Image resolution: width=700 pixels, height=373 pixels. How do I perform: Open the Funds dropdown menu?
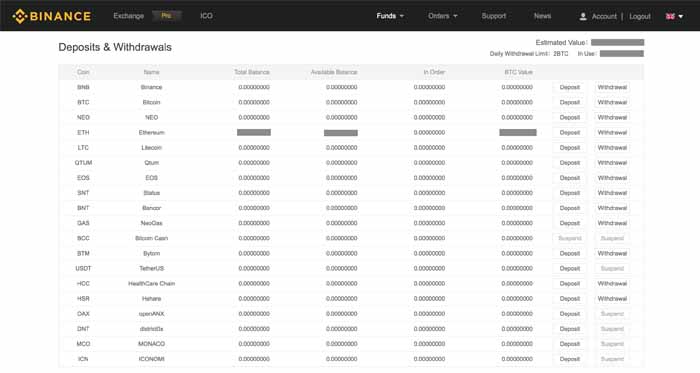click(x=390, y=16)
